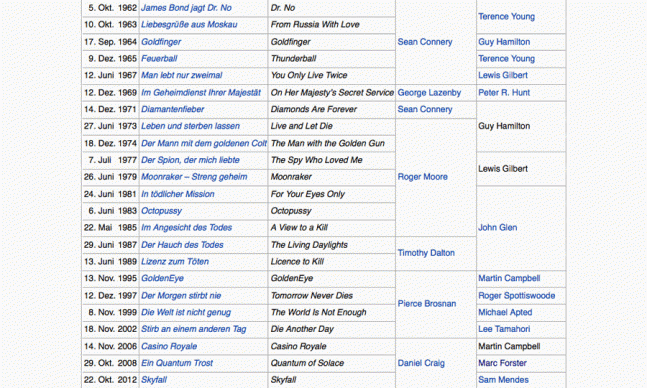
Task: Open Liebesgrüße aus Moskau film link
Action: coord(189,25)
